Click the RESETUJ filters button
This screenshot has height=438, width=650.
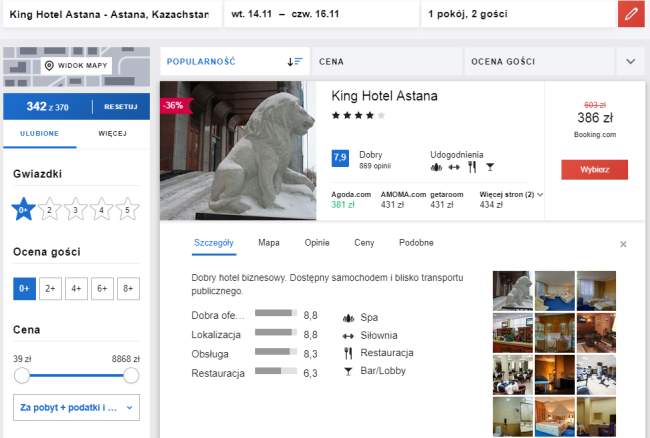[121, 107]
